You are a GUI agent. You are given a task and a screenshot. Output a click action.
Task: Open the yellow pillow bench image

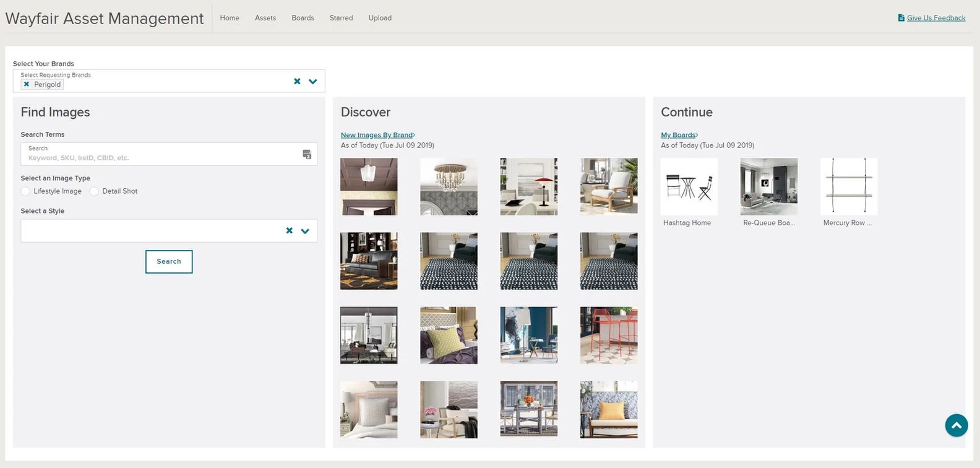tap(609, 409)
